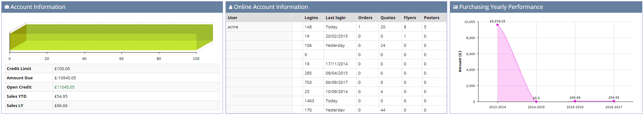
Task: Click the £9,578.05 data point on chart
Action: [498, 25]
